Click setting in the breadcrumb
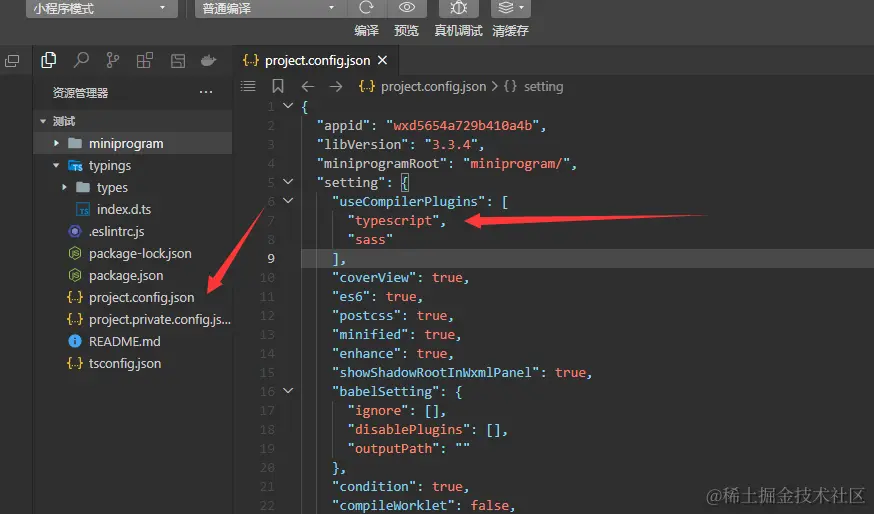Screen dimensions: 874x514 (x=543, y=86)
